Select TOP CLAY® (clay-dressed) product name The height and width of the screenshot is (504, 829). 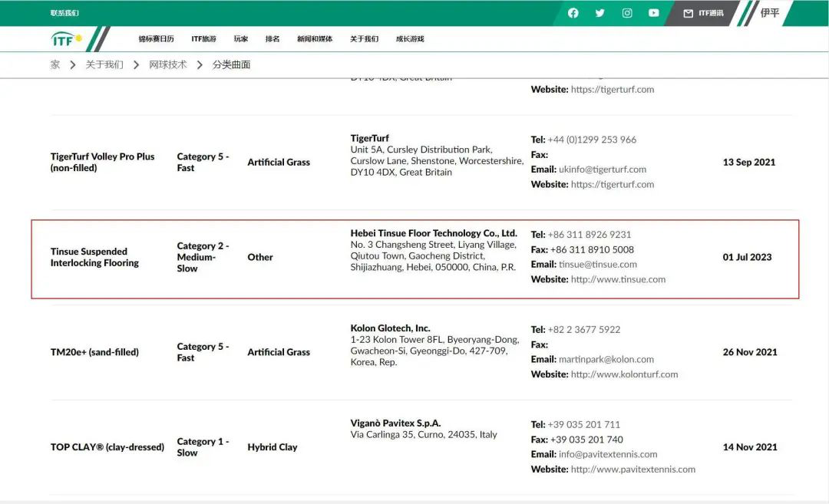[x=107, y=447]
